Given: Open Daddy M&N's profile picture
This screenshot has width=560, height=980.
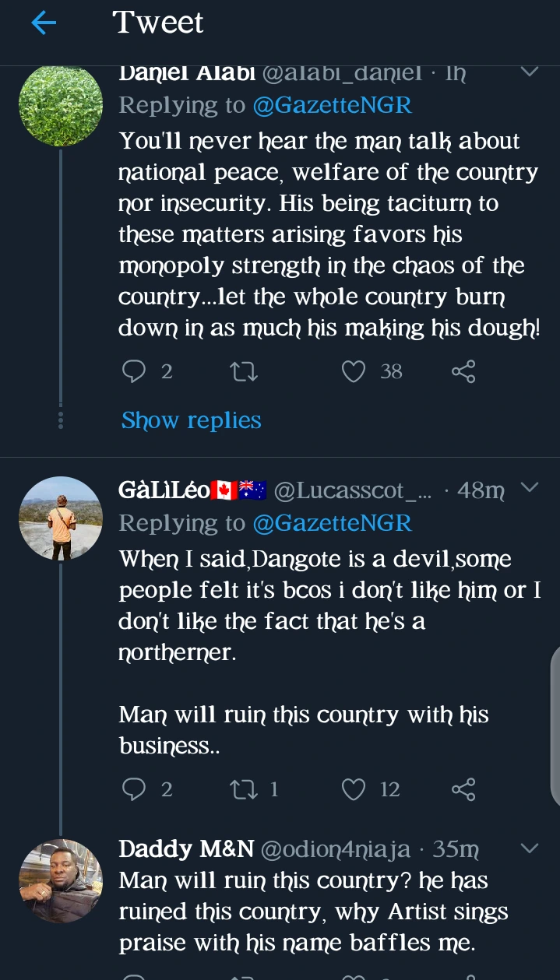Looking at the screenshot, I should (x=61, y=881).
